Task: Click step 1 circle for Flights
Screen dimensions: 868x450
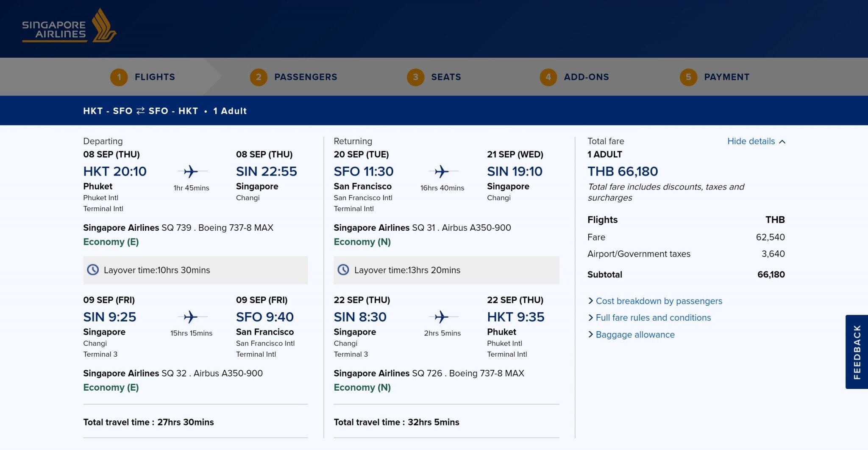Action: [119, 77]
